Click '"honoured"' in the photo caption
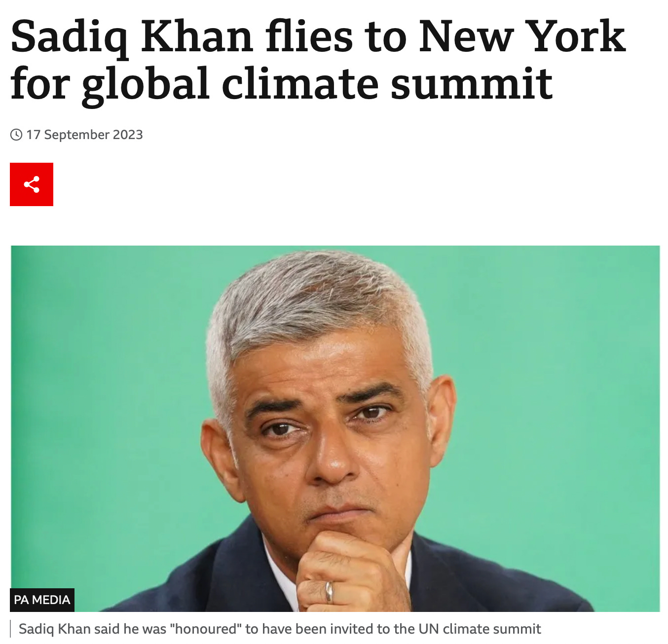This screenshot has height=644, width=668. coord(205,629)
